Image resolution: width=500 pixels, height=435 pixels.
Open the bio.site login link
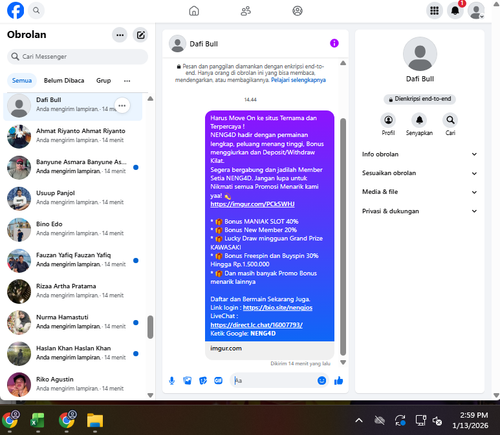277,308
